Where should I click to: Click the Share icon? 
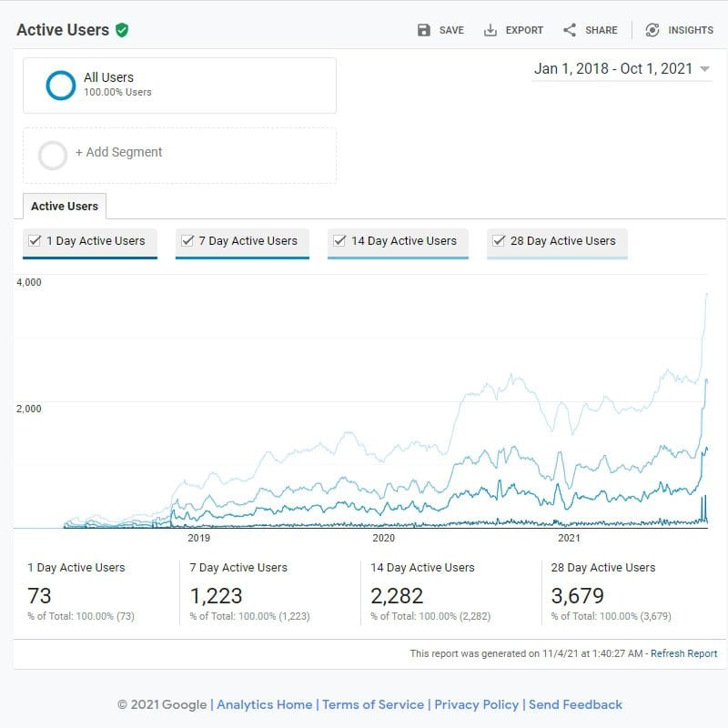(x=570, y=30)
